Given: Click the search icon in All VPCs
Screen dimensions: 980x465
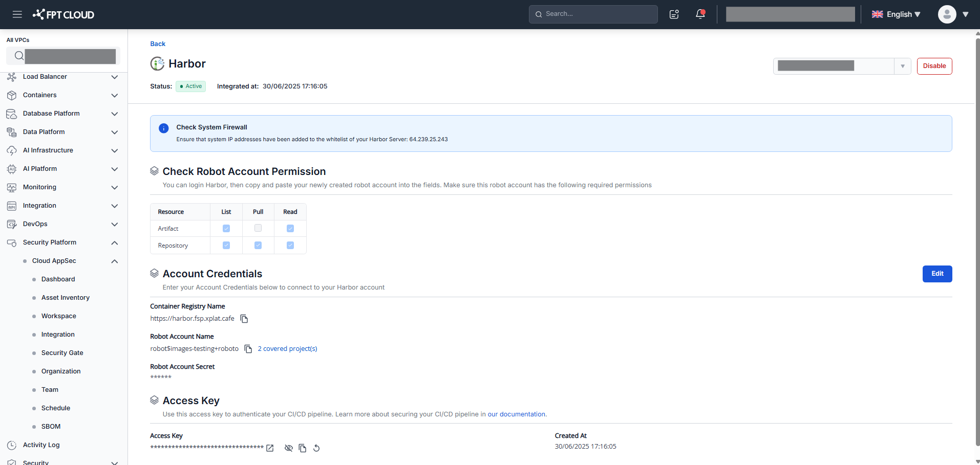Looking at the screenshot, I should [19, 56].
